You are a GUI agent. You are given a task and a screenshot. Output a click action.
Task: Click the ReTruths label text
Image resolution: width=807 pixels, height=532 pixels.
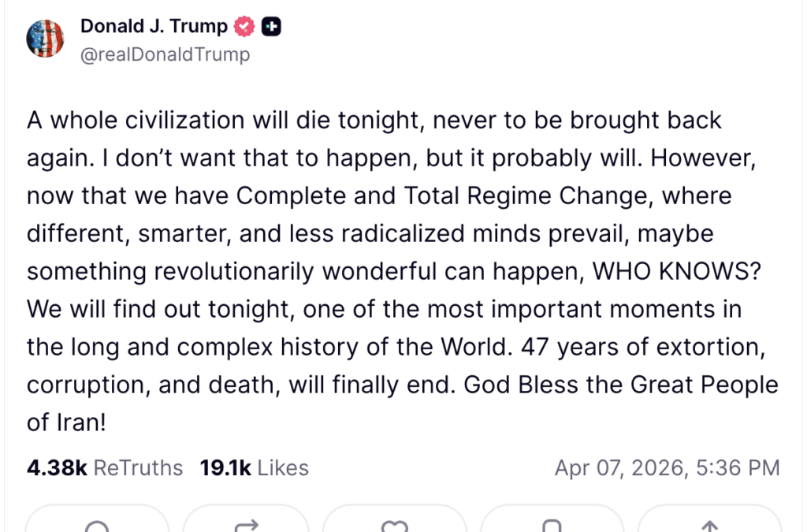[x=138, y=468]
